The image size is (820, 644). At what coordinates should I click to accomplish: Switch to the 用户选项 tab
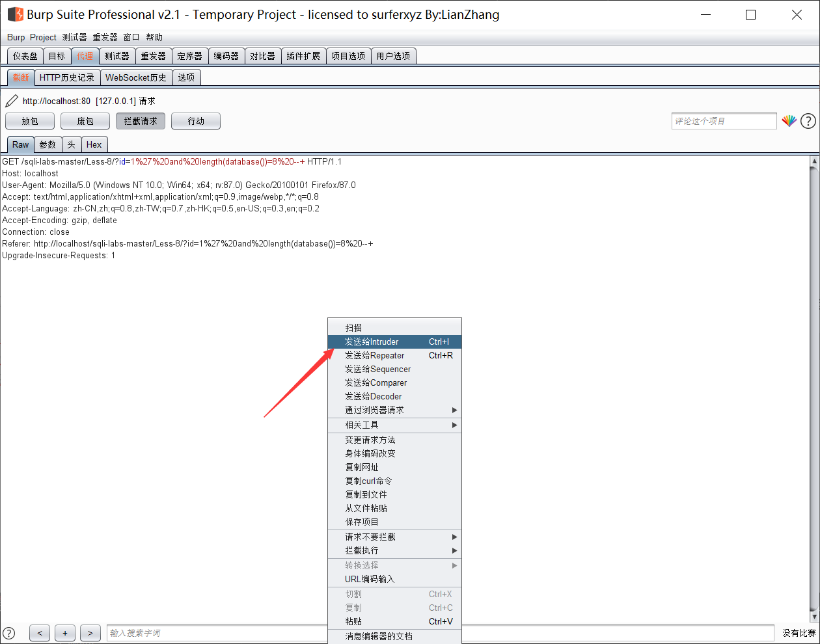(393, 56)
